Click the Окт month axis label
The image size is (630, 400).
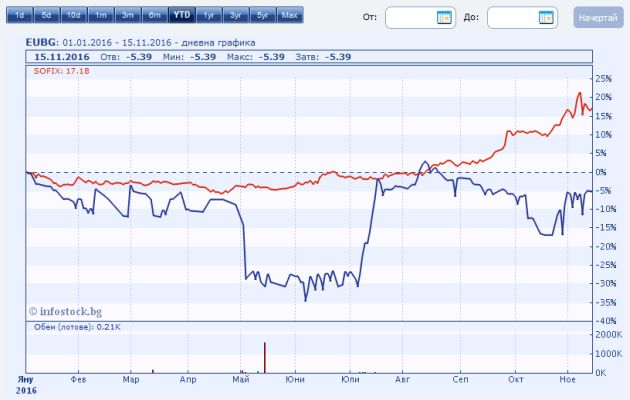coord(516,380)
